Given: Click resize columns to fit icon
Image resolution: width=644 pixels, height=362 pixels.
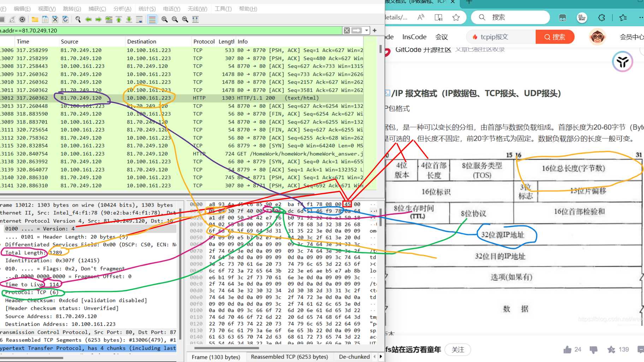Looking at the screenshot, I should pos(195,19).
